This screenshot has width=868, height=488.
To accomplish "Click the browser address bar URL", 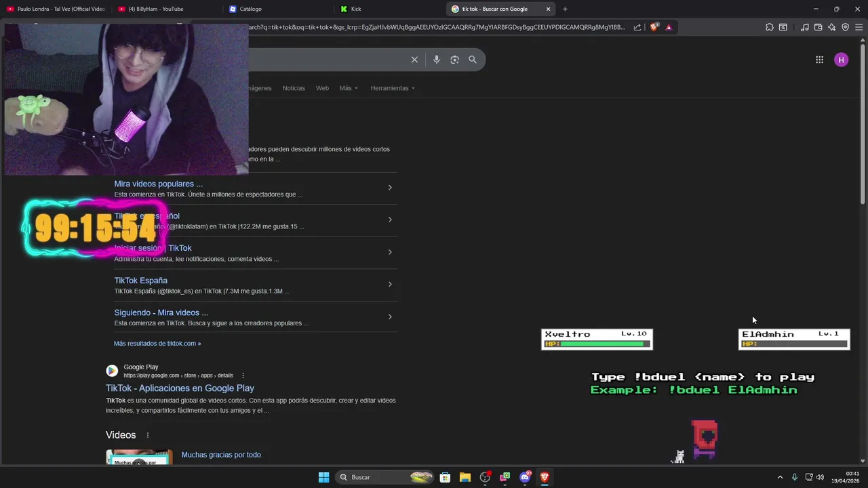I will [437, 27].
